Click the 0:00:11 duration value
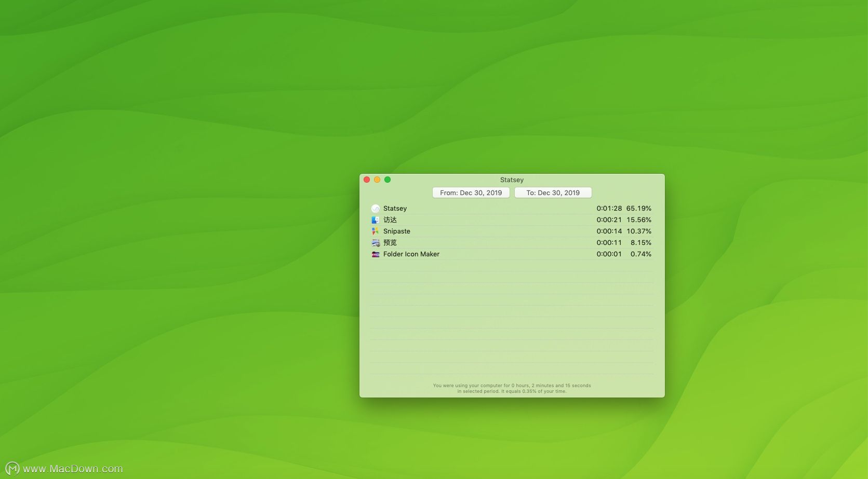868x479 pixels. (609, 243)
